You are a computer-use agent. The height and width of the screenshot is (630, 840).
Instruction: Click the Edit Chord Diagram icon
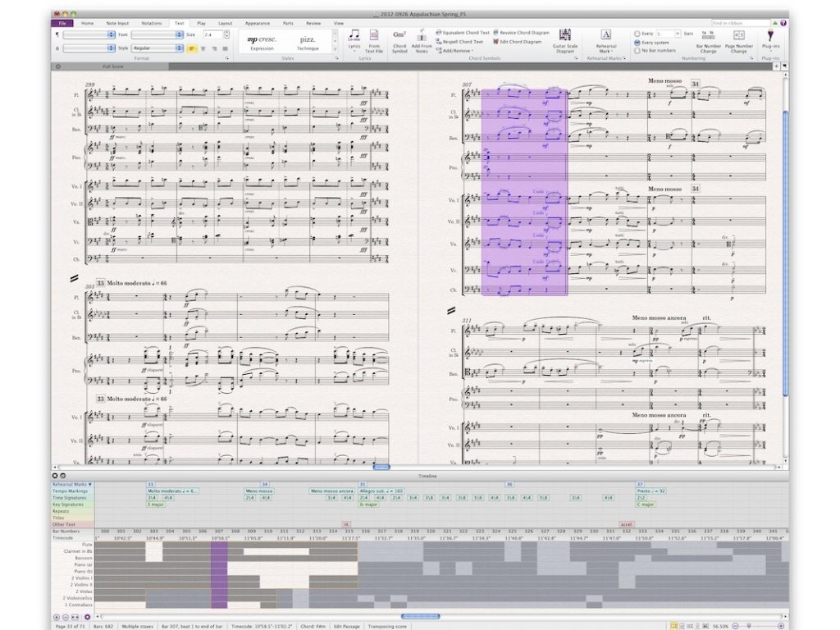495,41
